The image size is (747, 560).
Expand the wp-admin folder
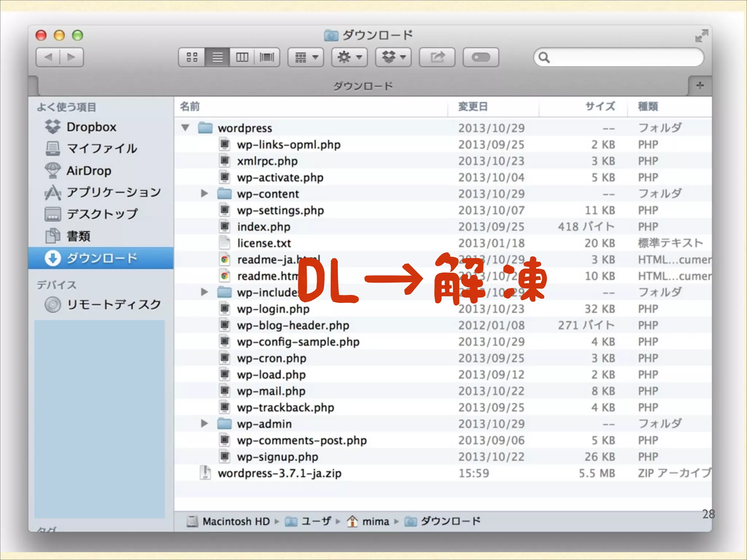[204, 424]
